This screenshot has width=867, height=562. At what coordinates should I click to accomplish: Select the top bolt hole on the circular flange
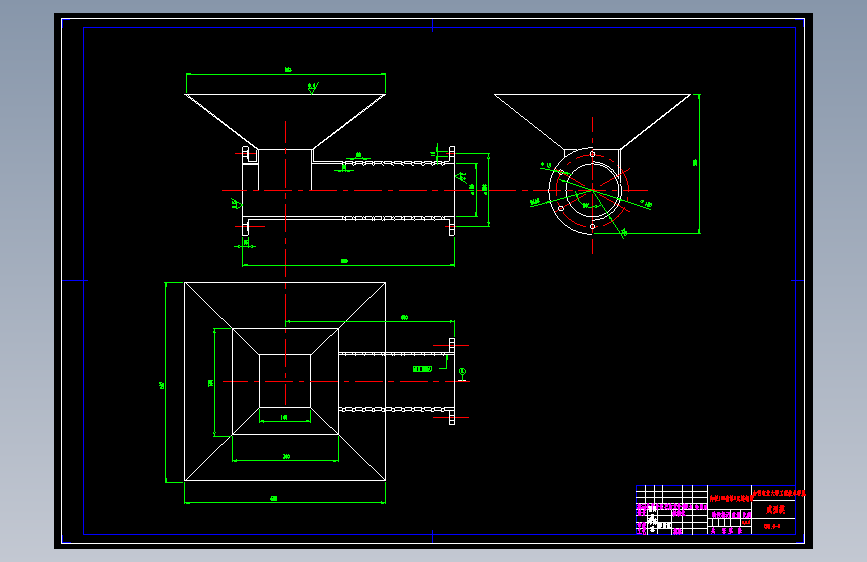pos(592,154)
